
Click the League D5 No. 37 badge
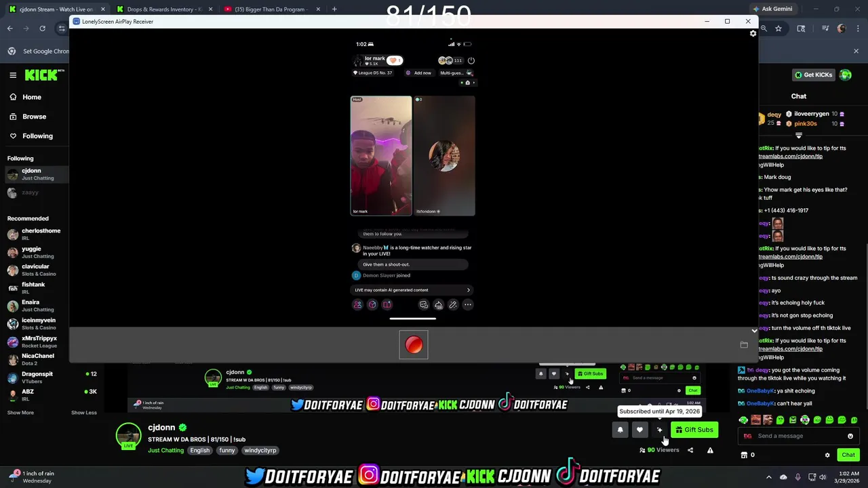click(x=373, y=73)
